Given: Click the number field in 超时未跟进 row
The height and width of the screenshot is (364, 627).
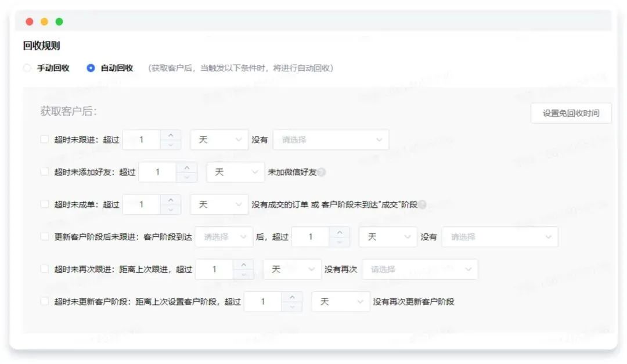Looking at the screenshot, I should (x=142, y=139).
